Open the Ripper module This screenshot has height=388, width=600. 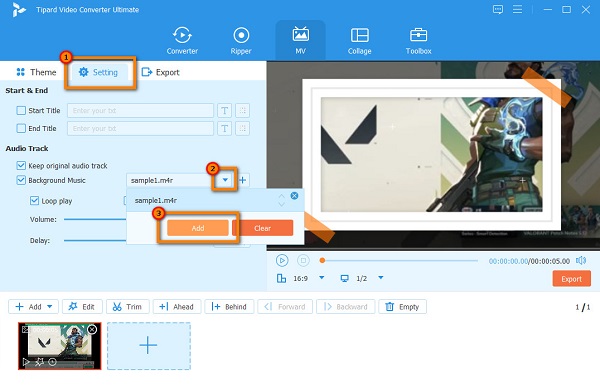tap(241, 41)
